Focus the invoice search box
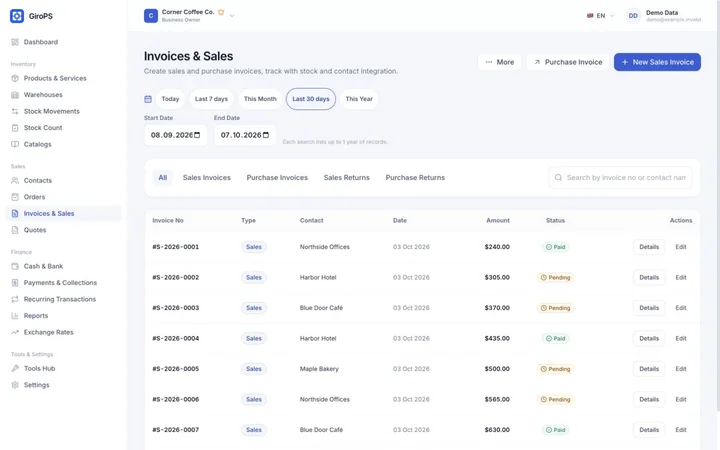Image resolution: width=720 pixels, height=450 pixels. pos(620,178)
